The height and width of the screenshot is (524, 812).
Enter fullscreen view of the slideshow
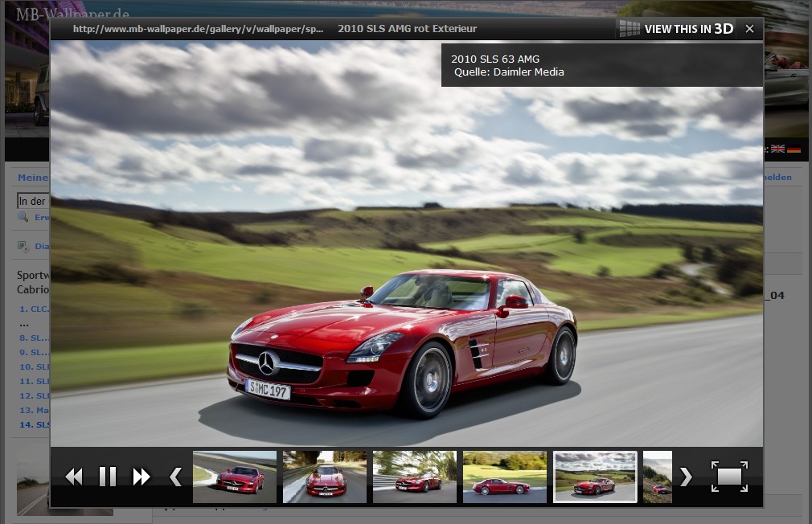click(x=728, y=477)
